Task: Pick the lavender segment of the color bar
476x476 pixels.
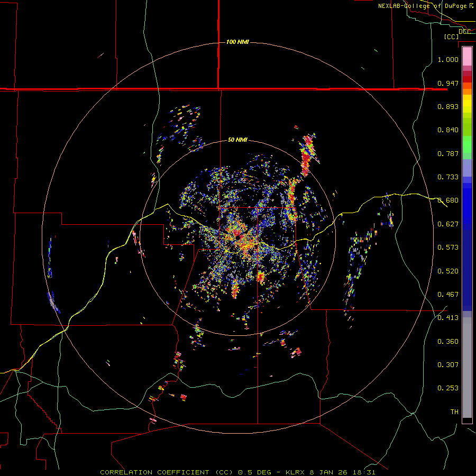Action: pyautogui.click(x=467, y=168)
